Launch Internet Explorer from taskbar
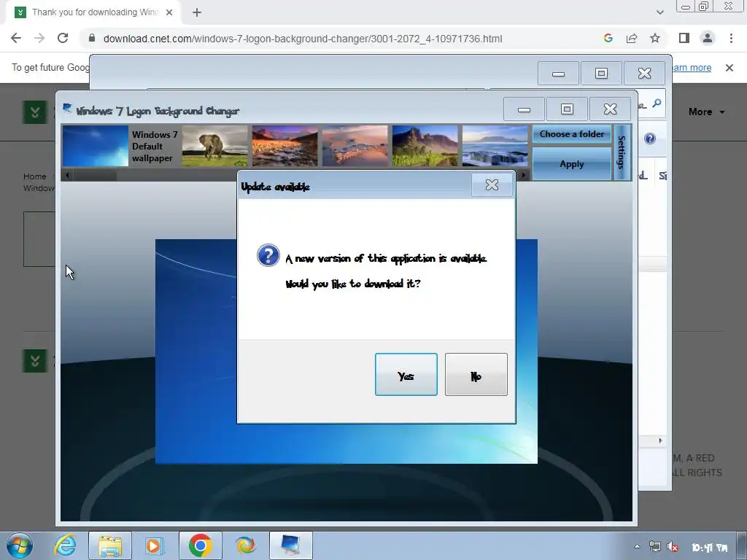The width and height of the screenshot is (747, 560). click(65, 545)
